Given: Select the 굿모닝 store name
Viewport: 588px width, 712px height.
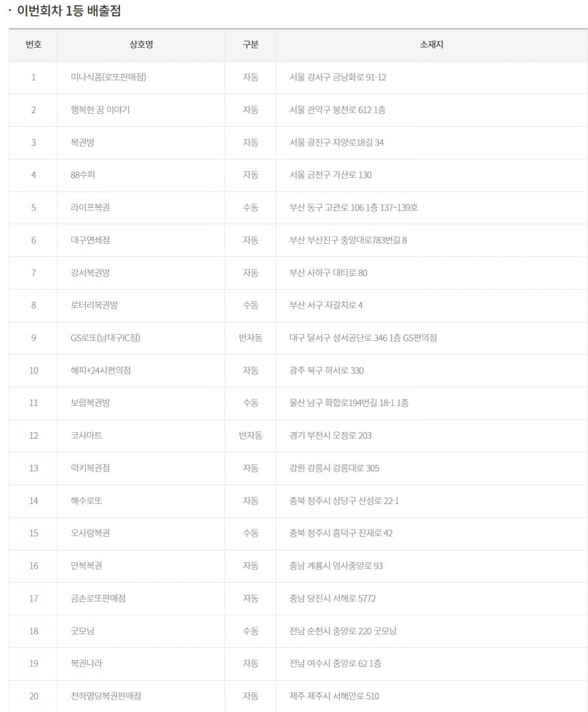Looking at the screenshot, I should pos(82,631).
